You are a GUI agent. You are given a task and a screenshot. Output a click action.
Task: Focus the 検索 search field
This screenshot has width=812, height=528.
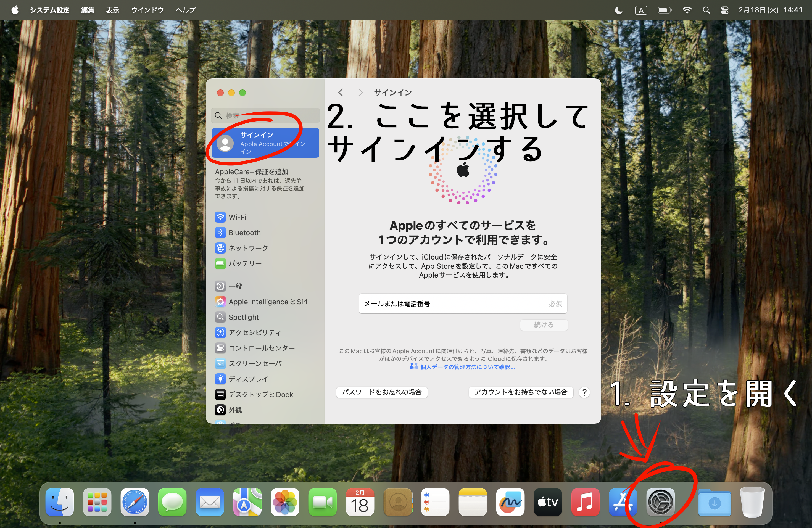coord(265,116)
